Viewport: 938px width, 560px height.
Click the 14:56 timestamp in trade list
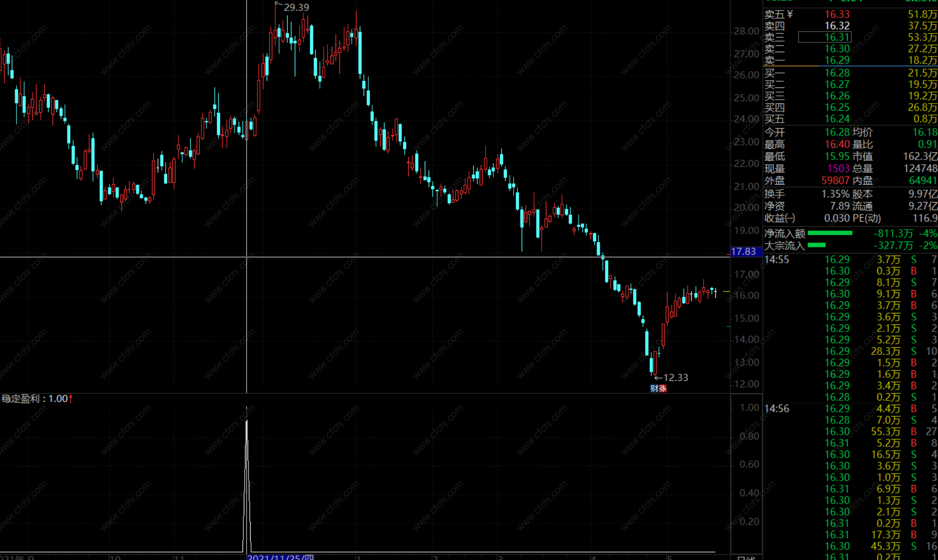[x=777, y=408]
